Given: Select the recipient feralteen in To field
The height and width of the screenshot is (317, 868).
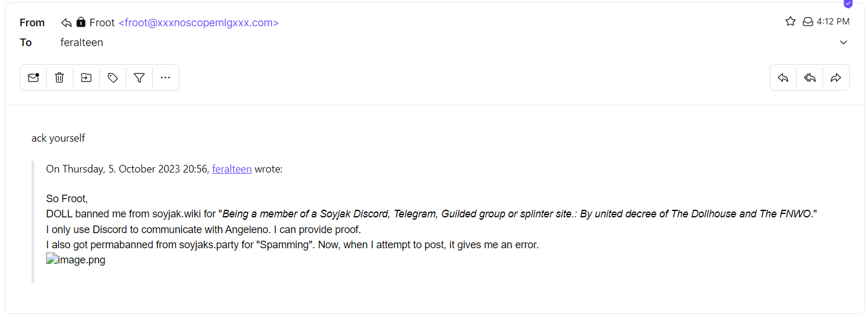Looking at the screenshot, I should (82, 43).
